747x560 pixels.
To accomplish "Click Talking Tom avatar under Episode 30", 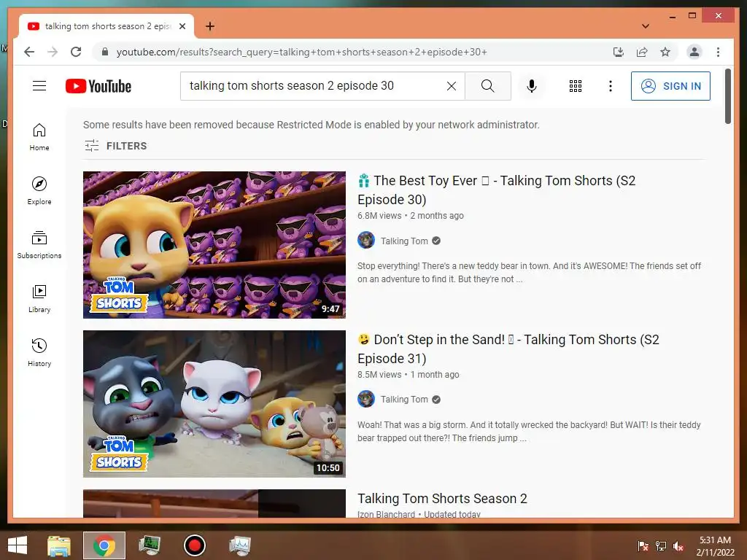I will 366,241.
